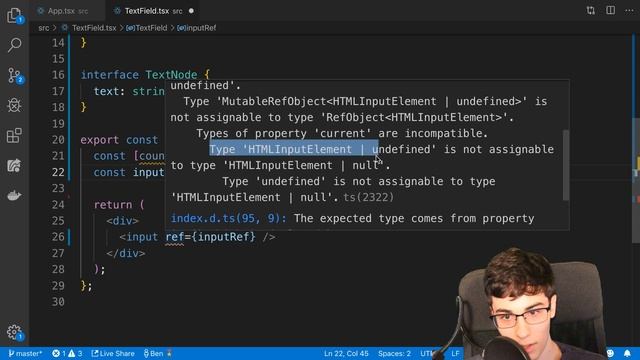Click line number 26 in the gutter

coord(58,237)
